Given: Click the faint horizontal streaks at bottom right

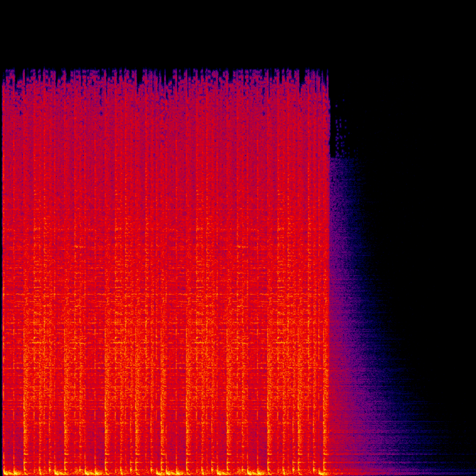Looking at the screenshot, I should click(418, 442).
